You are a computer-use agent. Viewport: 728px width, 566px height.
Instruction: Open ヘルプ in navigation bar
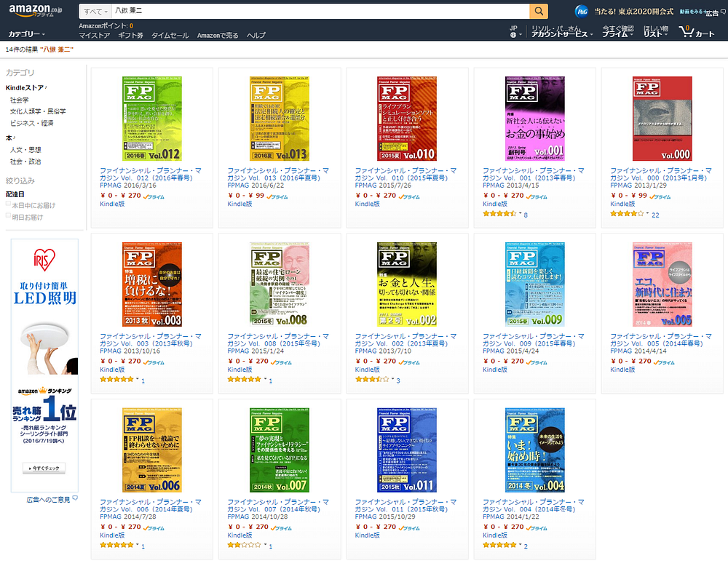tap(256, 35)
